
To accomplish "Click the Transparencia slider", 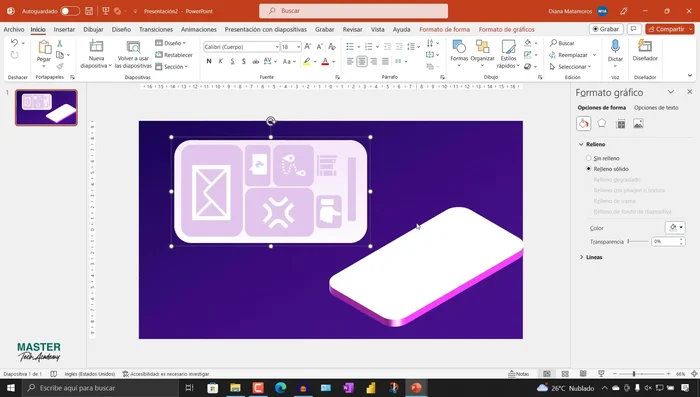I will pyautogui.click(x=638, y=241).
